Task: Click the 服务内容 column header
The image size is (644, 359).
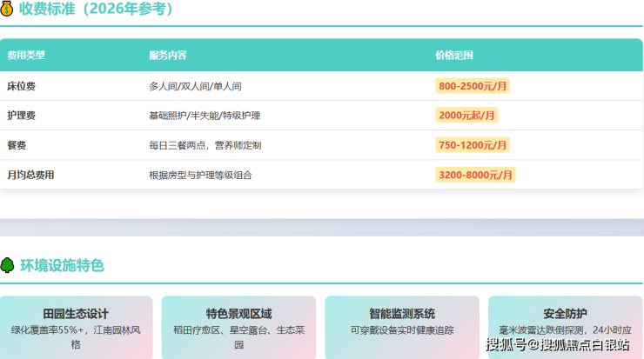Action: click(x=167, y=55)
